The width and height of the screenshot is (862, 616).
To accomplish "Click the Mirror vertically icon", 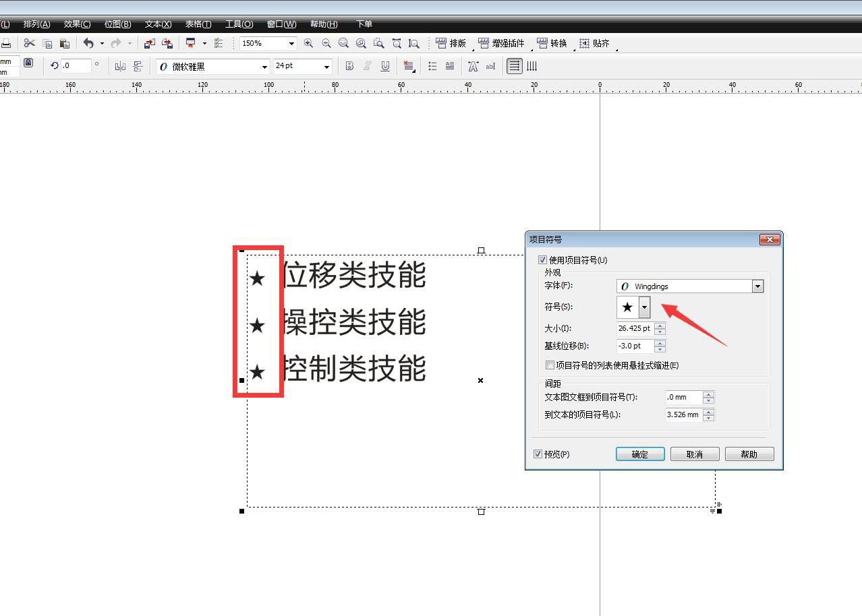I will pos(138,66).
